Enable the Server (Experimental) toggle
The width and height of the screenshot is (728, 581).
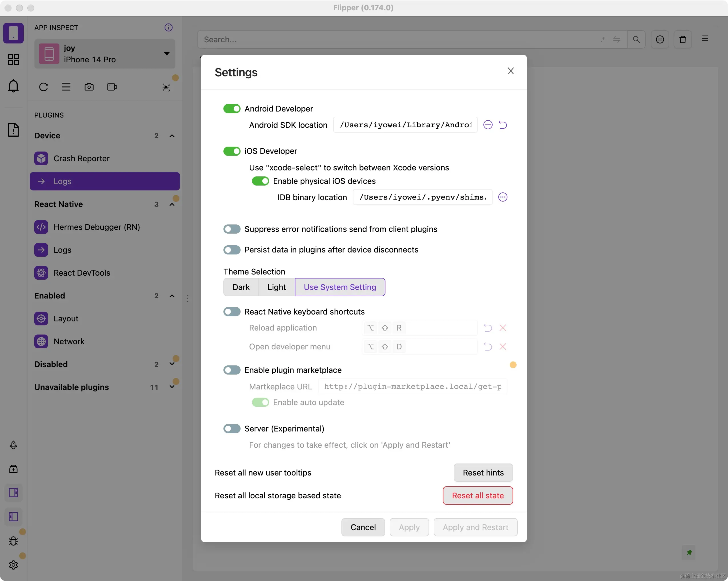point(232,429)
